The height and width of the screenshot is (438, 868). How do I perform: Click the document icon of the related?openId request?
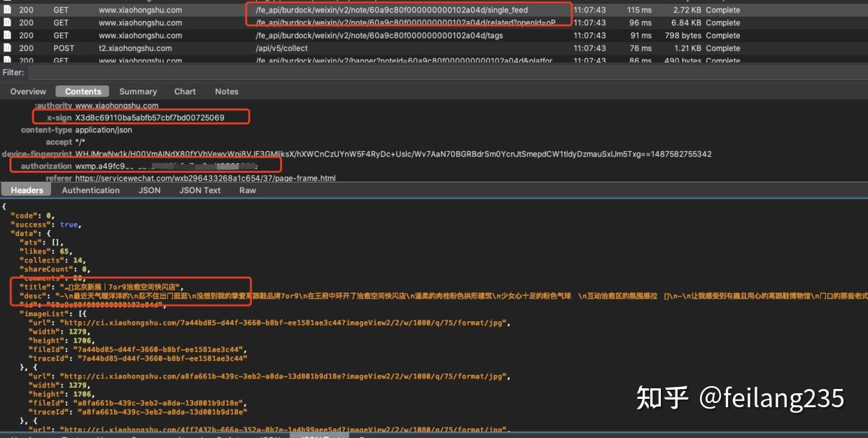click(7, 23)
